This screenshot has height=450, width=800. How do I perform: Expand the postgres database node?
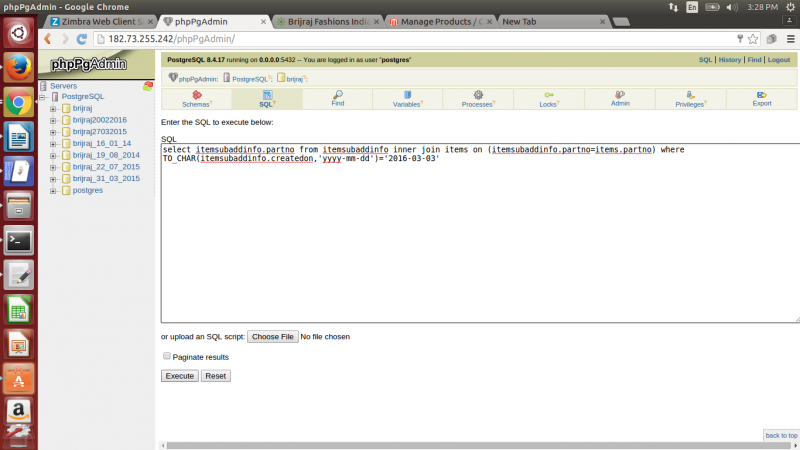click(x=53, y=191)
